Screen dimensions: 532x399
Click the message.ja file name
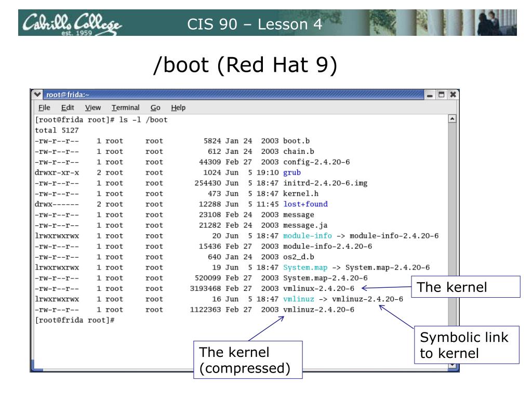[x=305, y=225]
